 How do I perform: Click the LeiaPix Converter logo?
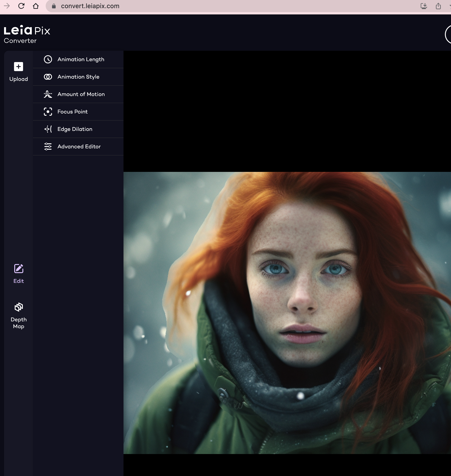click(27, 34)
